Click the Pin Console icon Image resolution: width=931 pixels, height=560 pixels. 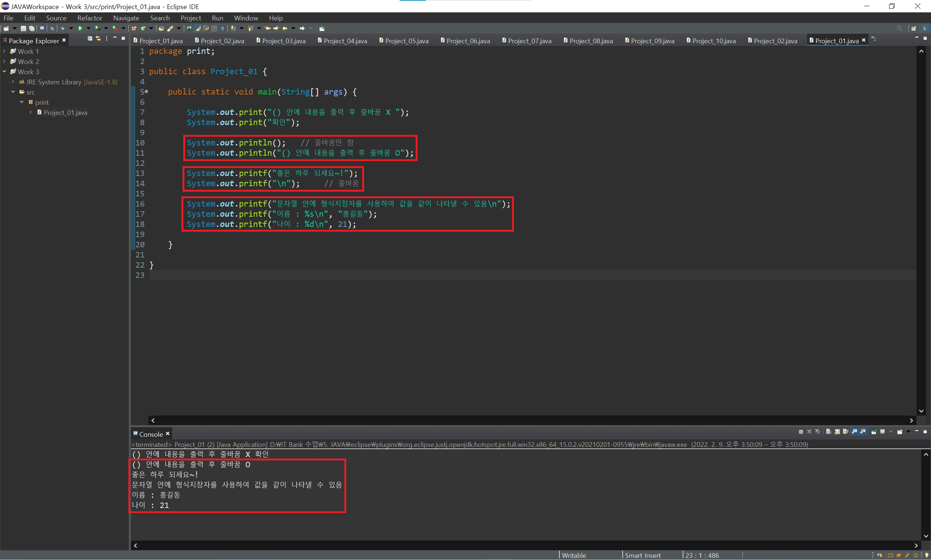pyautogui.click(x=874, y=432)
